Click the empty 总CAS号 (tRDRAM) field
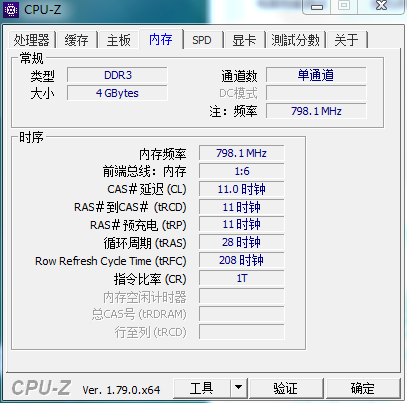Viewport: 407px width, 403px height. tap(242, 314)
